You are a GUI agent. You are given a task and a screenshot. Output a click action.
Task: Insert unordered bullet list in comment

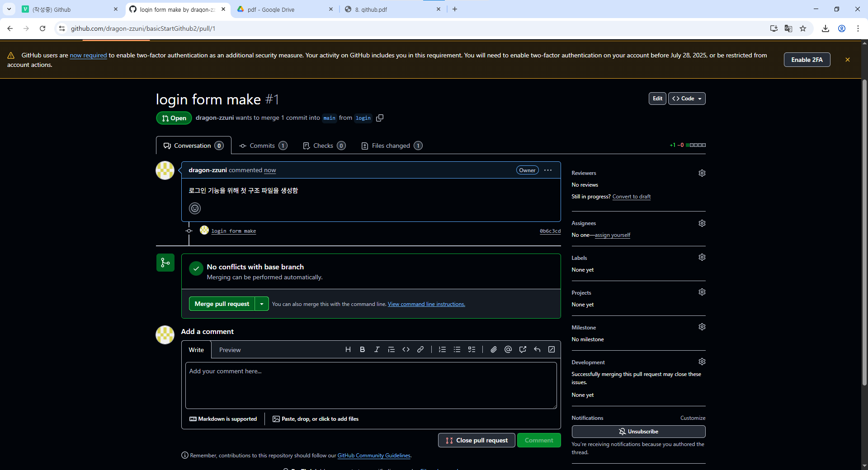pyautogui.click(x=457, y=349)
